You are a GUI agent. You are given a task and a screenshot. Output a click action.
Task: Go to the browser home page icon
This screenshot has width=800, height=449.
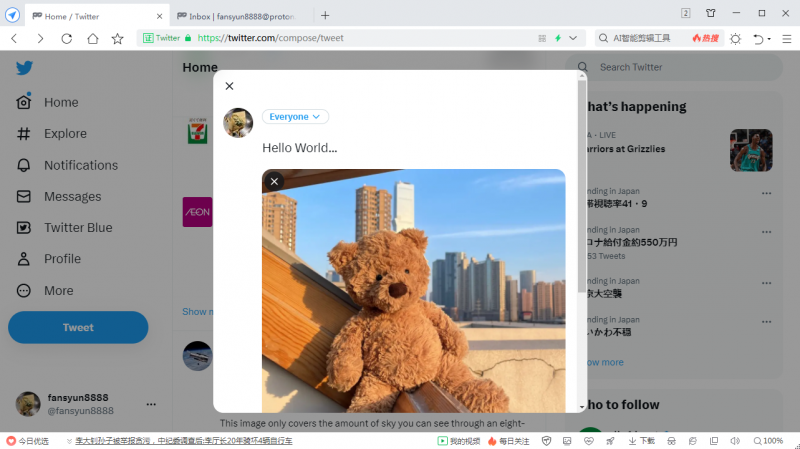pyautogui.click(x=92, y=38)
